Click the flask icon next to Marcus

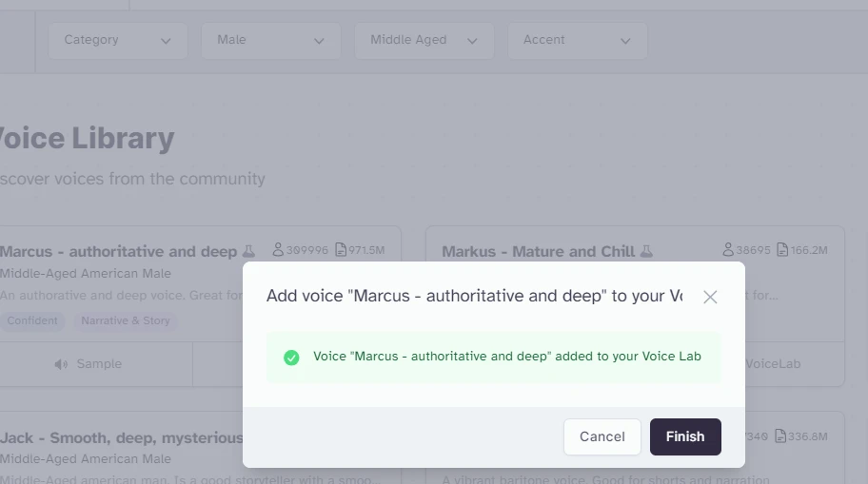click(248, 251)
